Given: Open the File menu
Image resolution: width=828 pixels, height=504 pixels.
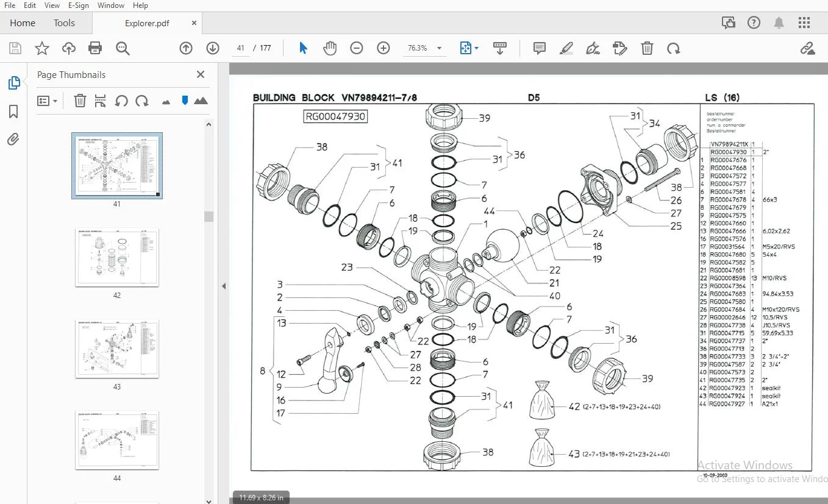Looking at the screenshot, I should pyautogui.click(x=10, y=5).
